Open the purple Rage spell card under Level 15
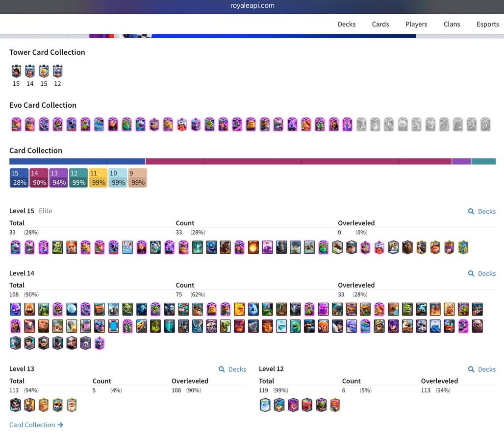Screen dimensions: 504x437 (267, 247)
